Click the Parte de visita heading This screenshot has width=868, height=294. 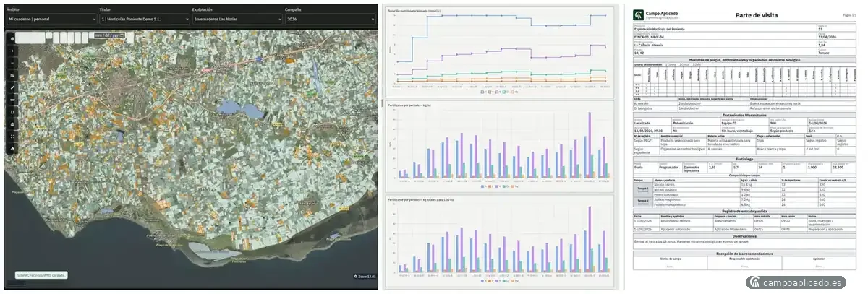(757, 15)
